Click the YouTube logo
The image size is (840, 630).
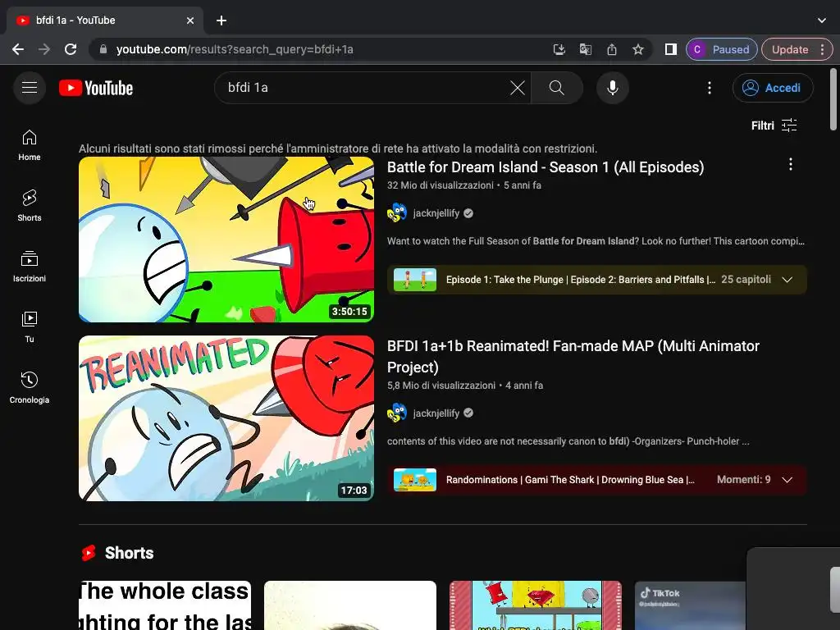[x=96, y=88]
